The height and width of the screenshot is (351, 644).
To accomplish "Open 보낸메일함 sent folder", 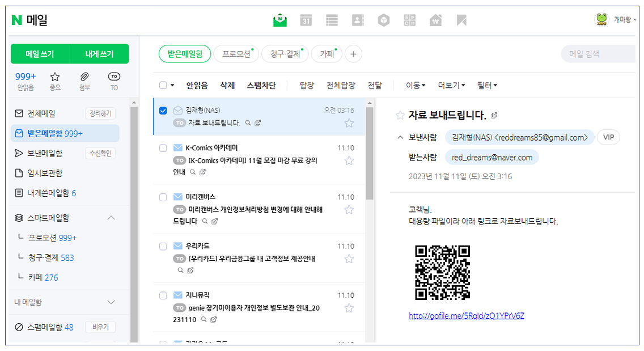I will pyautogui.click(x=45, y=153).
